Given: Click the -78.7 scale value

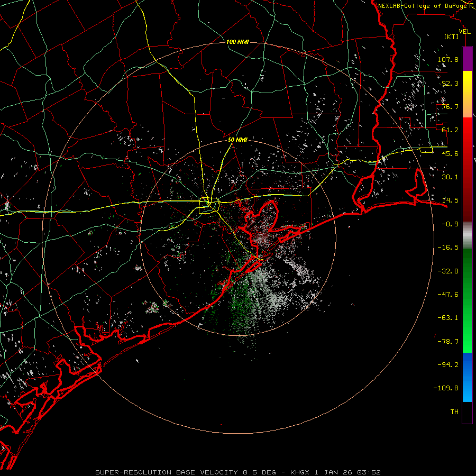Looking at the screenshot, I should coord(448,342).
